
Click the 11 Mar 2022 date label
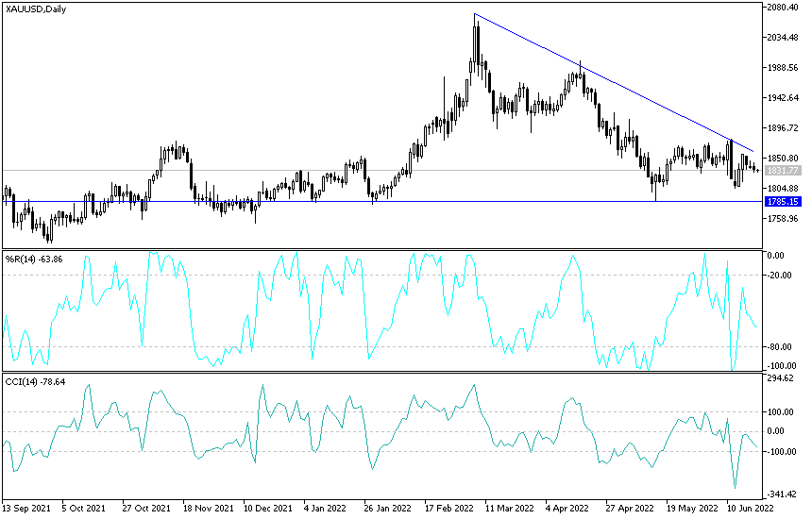point(510,508)
